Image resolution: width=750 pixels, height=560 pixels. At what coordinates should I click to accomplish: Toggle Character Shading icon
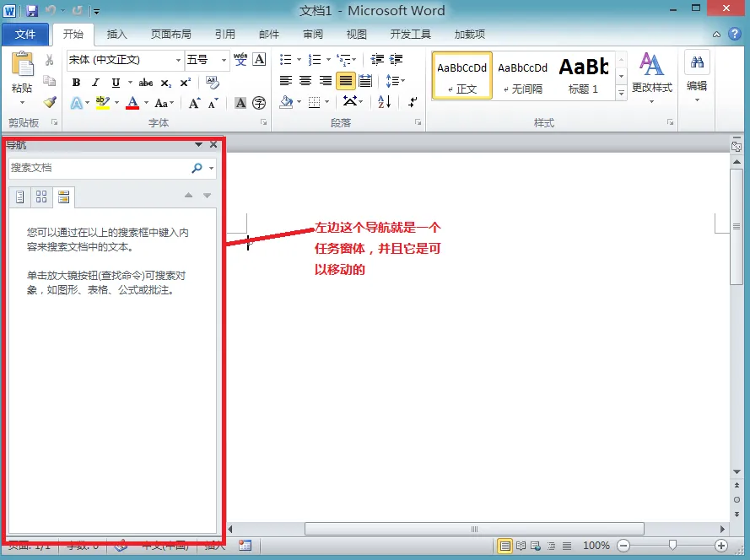(240, 103)
